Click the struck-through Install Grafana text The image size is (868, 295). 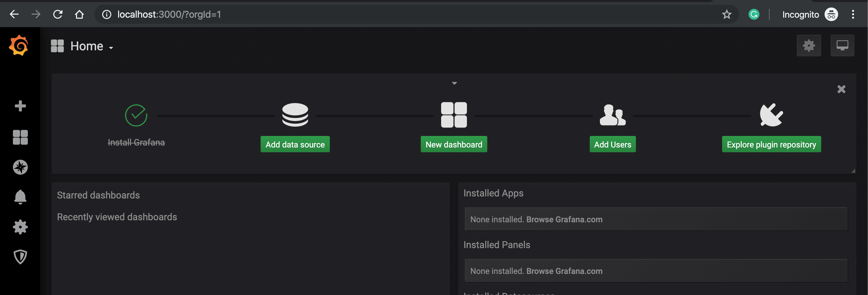pos(136,142)
